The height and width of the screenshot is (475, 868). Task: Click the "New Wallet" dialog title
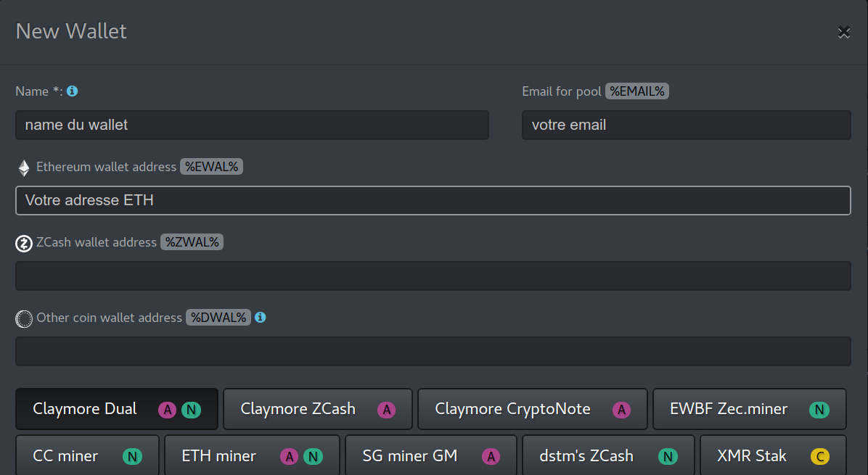[x=71, y=31]
